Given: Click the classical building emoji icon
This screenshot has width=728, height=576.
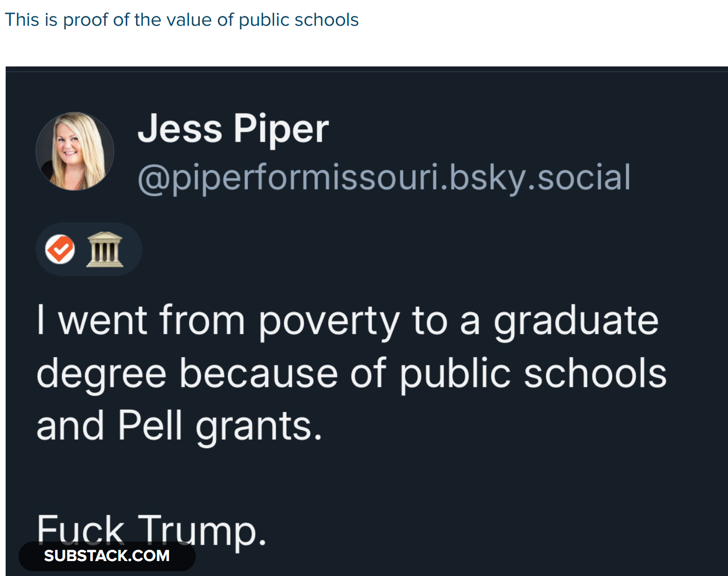Looking at the screenshot, I should [105, 249].
